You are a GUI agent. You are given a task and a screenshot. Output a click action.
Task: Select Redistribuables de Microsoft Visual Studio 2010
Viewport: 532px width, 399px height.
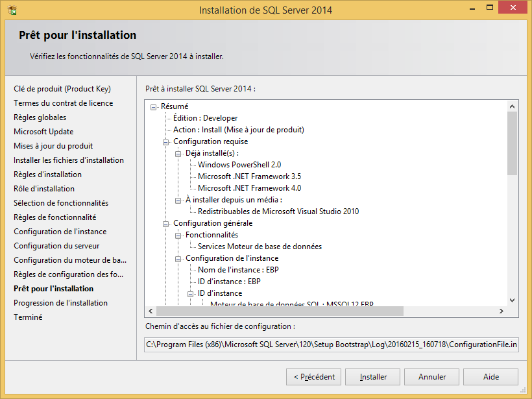pyautogui.click(x=278, y=212)
